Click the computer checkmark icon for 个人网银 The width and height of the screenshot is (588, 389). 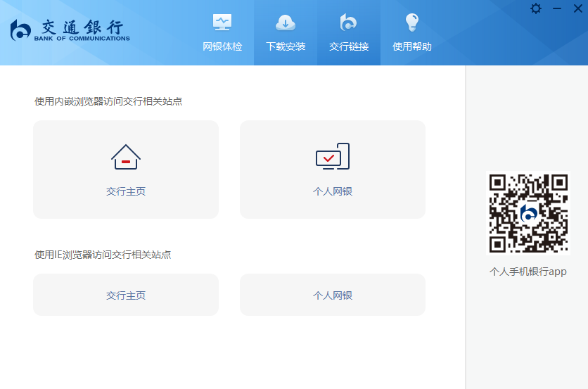coord(333,156)
